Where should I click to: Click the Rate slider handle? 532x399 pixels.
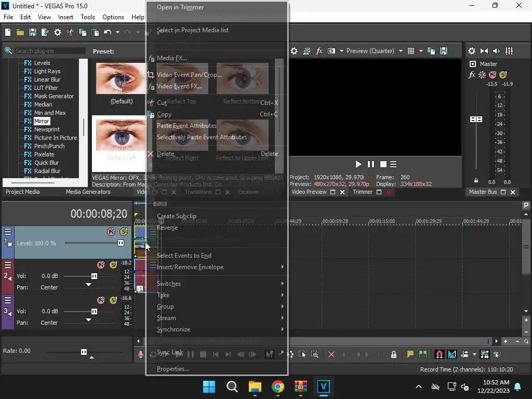point(84,352)
